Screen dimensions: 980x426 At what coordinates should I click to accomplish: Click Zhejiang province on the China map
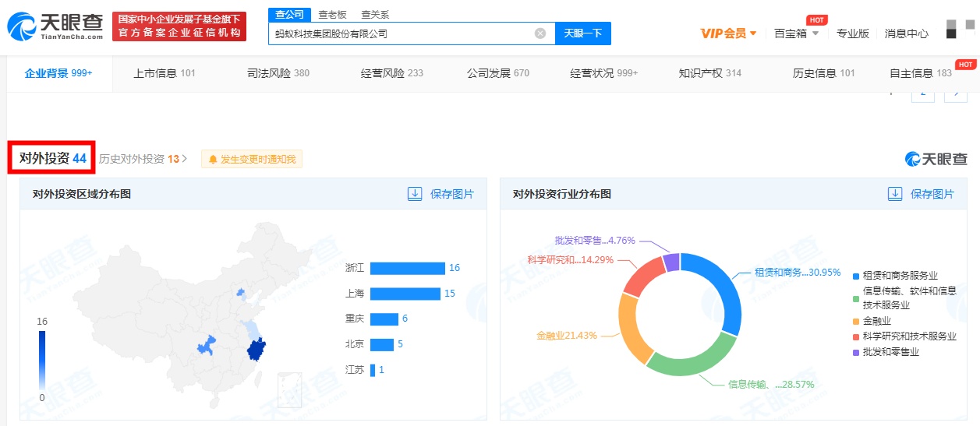pyautogui.click(x=256, y=349)
